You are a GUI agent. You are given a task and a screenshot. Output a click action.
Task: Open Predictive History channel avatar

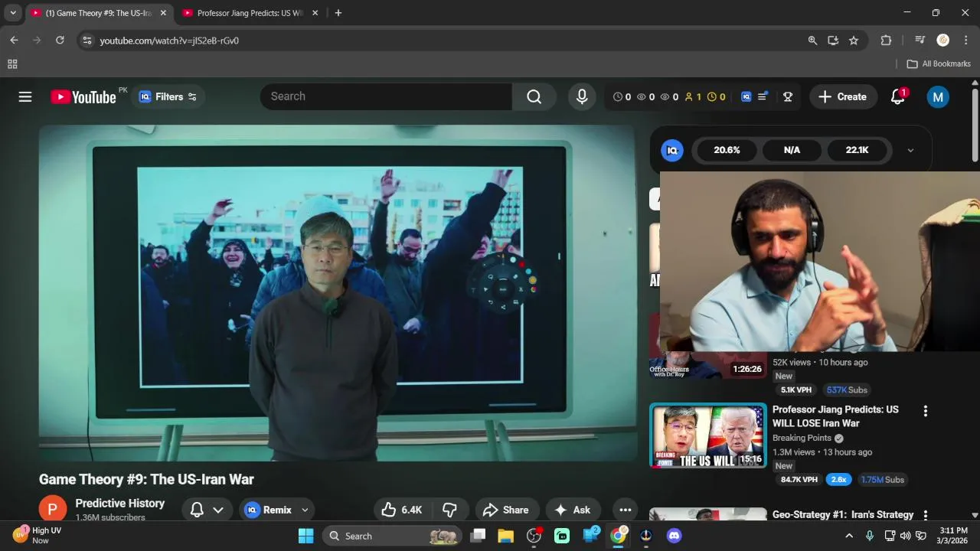pyautogui.click(x=53, y=510)
